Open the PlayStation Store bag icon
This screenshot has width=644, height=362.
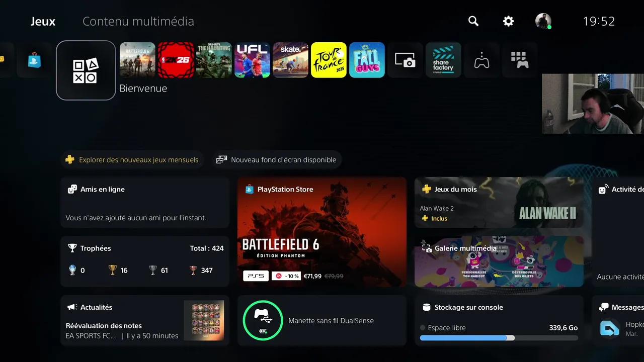[34, 60]
